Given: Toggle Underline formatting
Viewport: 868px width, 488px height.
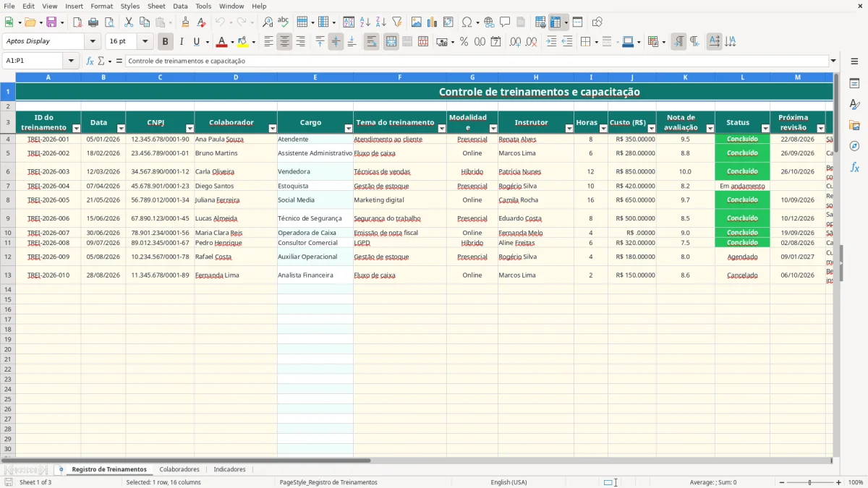Looking at the screenshot, I should point(196,42).
